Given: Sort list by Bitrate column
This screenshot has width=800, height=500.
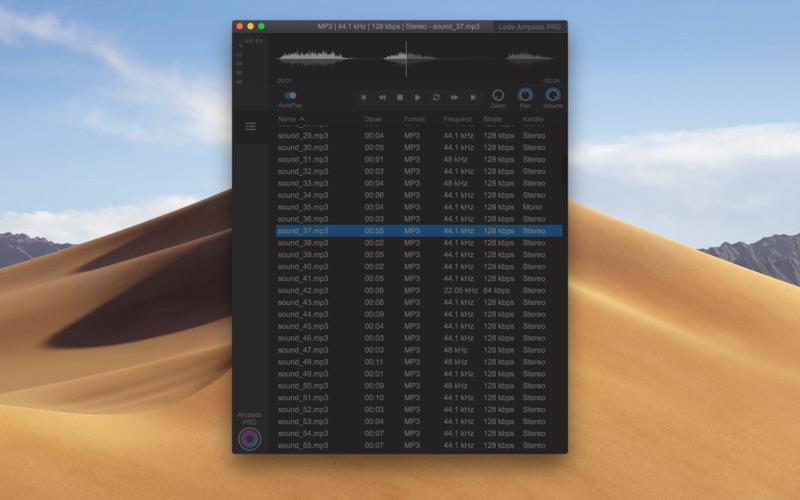Looking at the screenshot, I should pos(493,119).
